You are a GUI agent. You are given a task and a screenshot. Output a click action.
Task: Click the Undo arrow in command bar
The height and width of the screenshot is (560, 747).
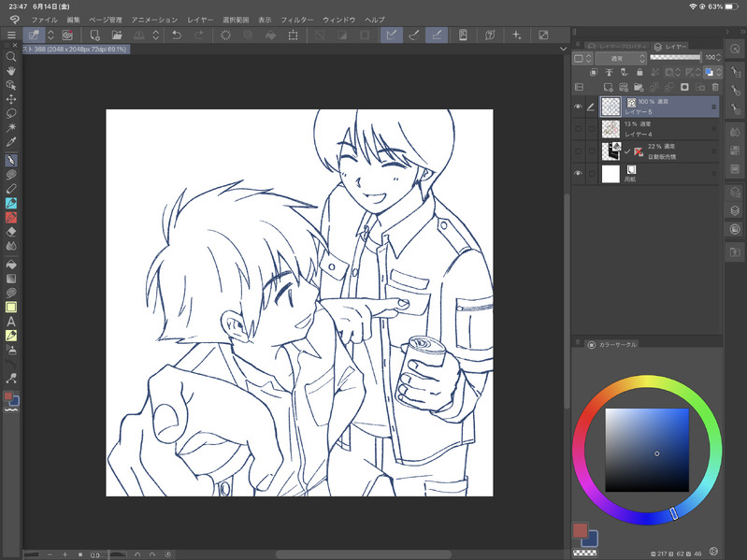click(x=177, y=35)
